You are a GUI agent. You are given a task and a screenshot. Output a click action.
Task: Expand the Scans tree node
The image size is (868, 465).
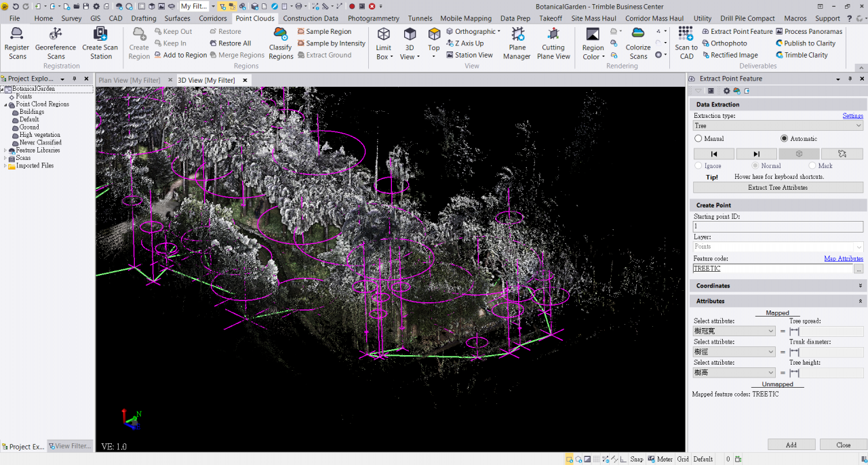5,158
